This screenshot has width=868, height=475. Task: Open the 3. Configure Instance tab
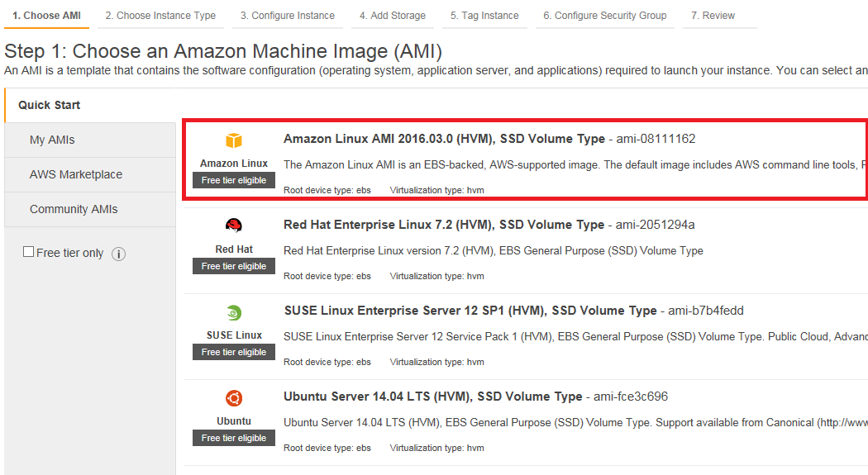pyautogui.click(x=288, y=16)
